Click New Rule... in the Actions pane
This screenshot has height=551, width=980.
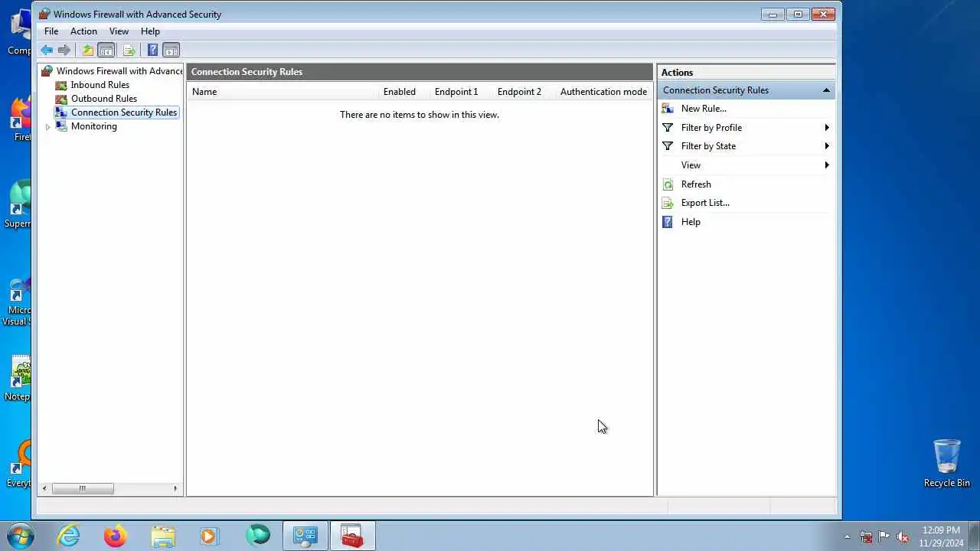click(x=704, y=109)
